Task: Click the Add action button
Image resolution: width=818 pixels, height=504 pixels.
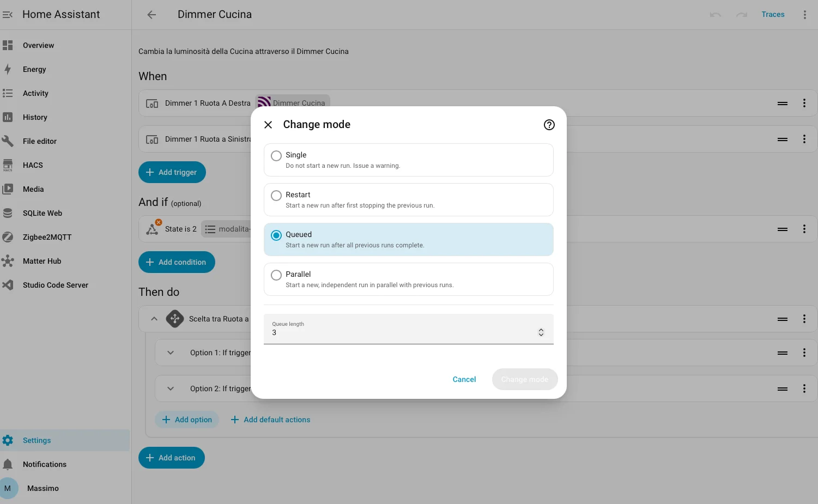Action: 172,458
